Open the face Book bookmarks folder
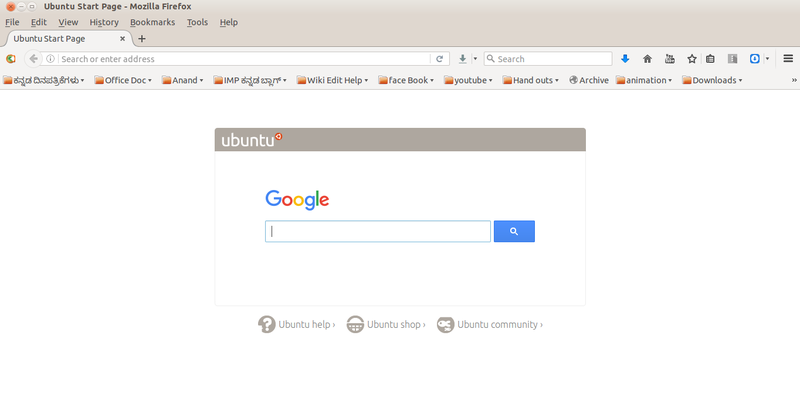800x417 pixels. [x=406, y=80]
